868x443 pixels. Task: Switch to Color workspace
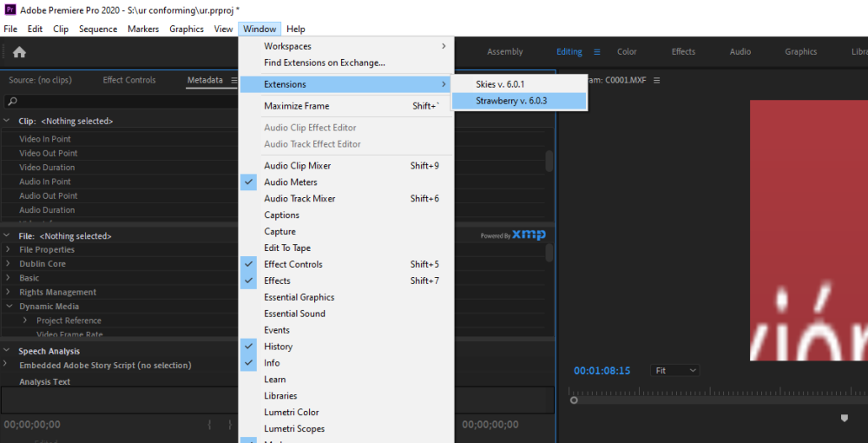tap(627, 51)
